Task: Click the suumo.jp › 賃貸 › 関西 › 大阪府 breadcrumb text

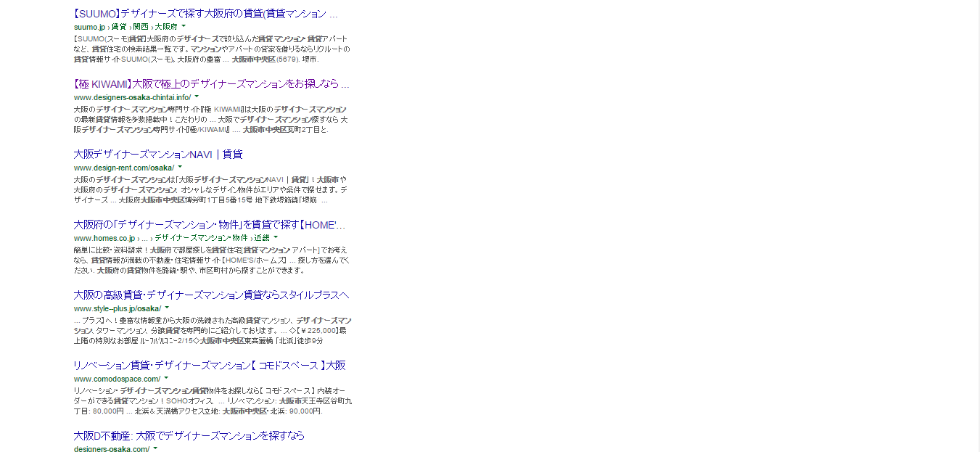Action: [x=125, y=27]
